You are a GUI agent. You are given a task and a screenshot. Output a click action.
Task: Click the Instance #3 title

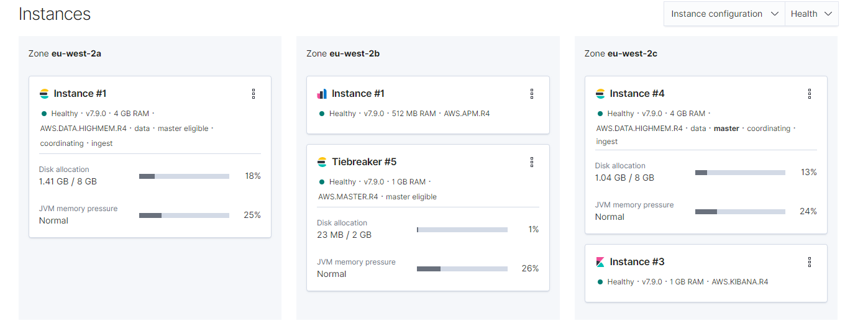pos(637,262)
